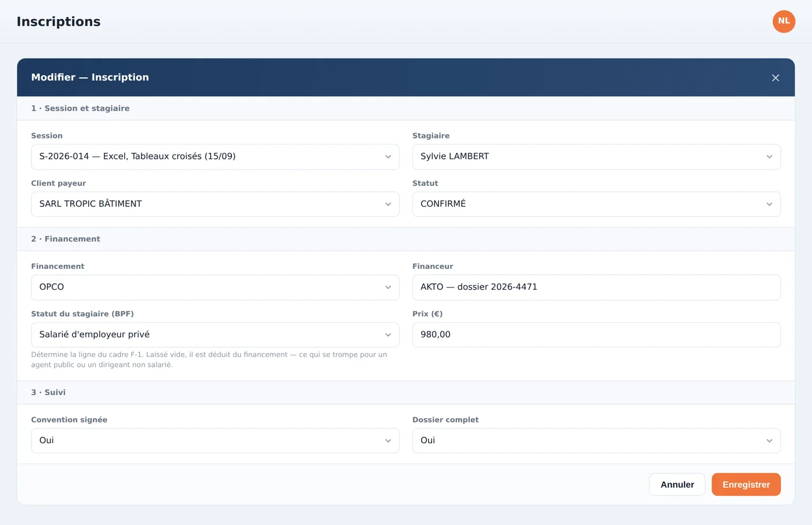This screenshot has height=525, width=812.
Task: Click the Financeur input field
Action: coord(596,287)
